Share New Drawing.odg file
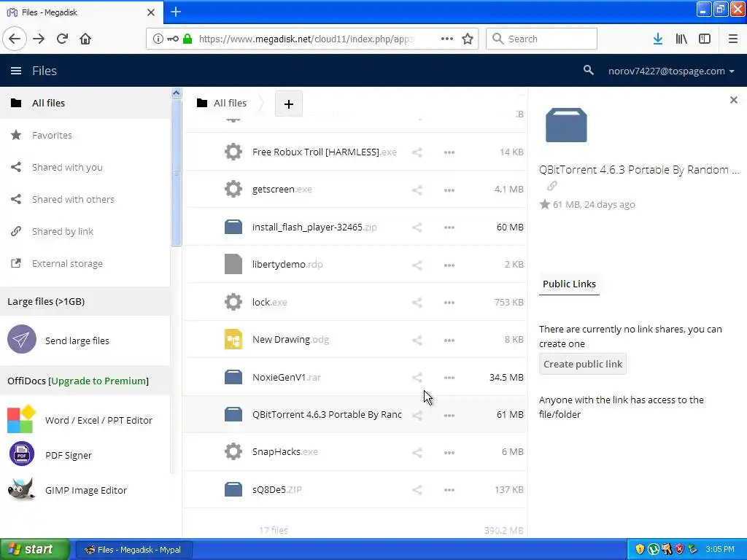747x560 pixels. point(417,340)
